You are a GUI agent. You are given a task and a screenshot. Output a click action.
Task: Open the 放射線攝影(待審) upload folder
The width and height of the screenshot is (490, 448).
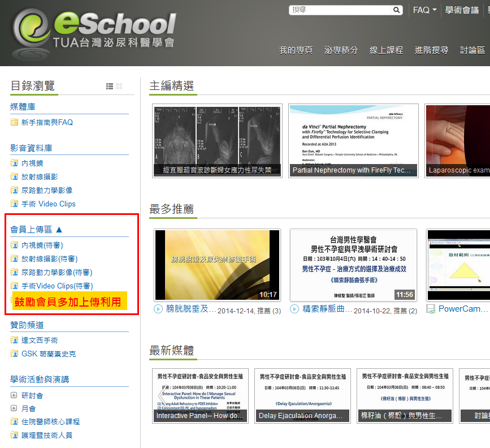coord(49,259)
